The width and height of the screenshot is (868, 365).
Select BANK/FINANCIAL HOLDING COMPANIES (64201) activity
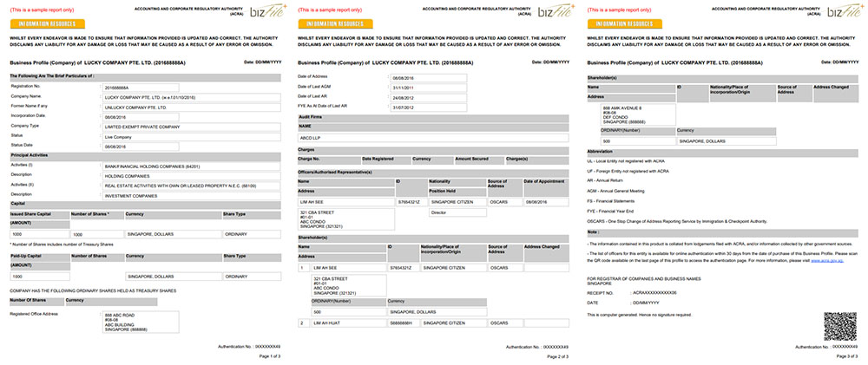(x=191, y=166)
